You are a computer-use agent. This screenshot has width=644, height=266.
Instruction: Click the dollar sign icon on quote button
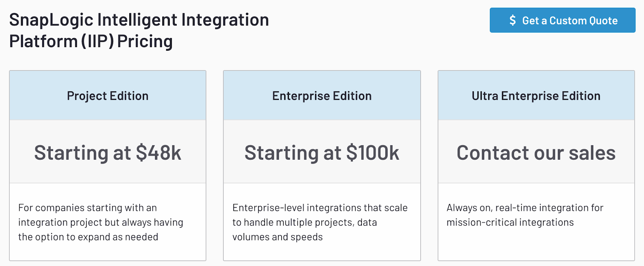[512, 21]
